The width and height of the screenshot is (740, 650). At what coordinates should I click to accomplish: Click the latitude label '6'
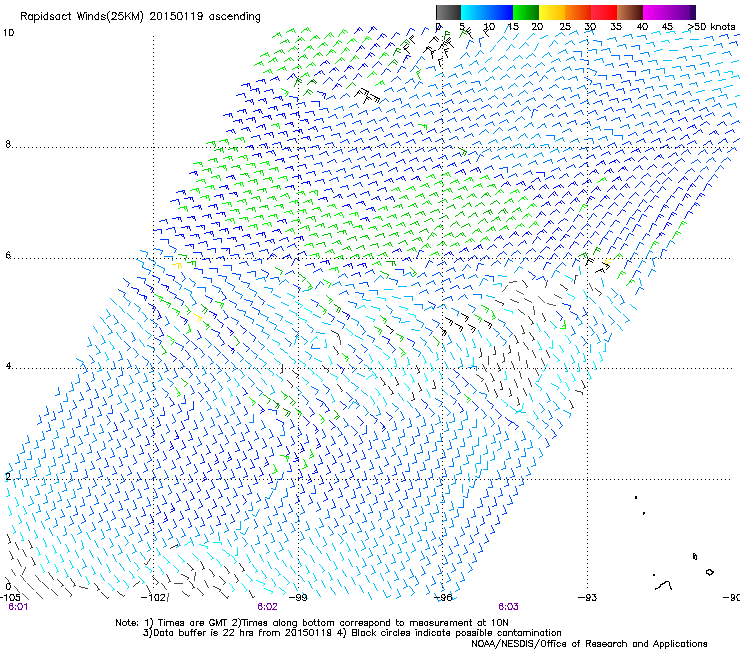[8, 255]
